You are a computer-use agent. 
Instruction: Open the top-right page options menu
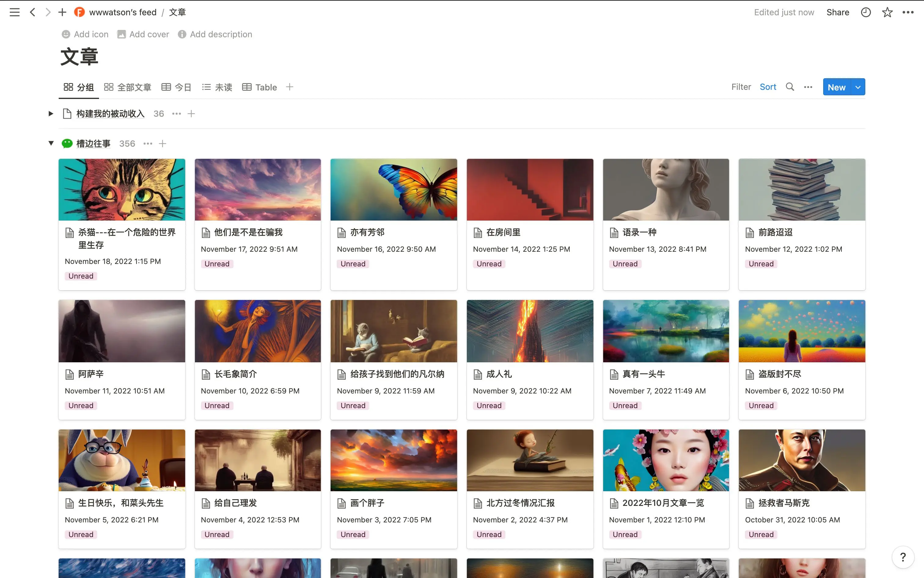[908, 12]
